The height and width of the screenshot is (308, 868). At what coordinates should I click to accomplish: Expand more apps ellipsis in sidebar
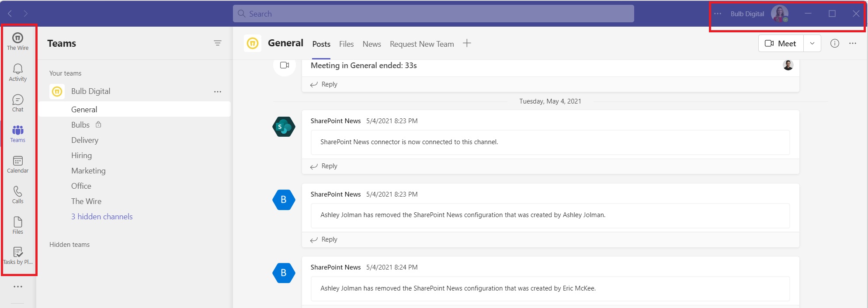[17, 287]
